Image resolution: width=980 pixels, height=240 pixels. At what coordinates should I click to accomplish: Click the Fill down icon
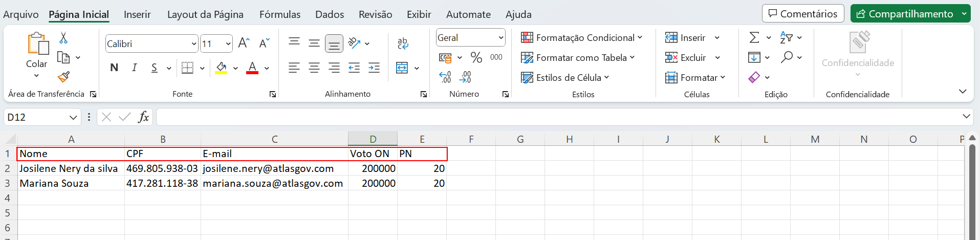click(754, 57)
